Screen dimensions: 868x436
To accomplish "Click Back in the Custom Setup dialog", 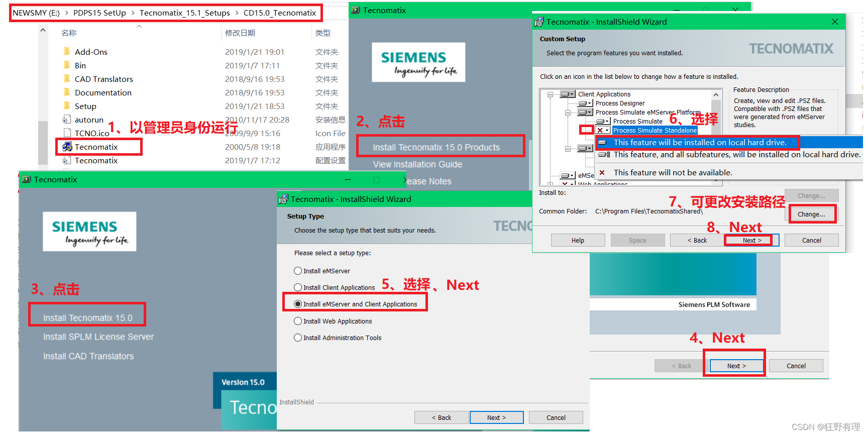I will point(697,241).
